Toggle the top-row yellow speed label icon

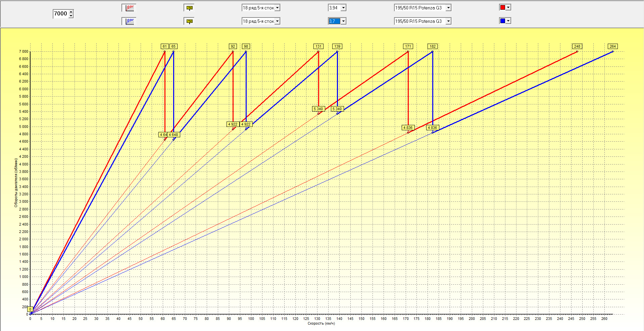(x=189, y=8)
